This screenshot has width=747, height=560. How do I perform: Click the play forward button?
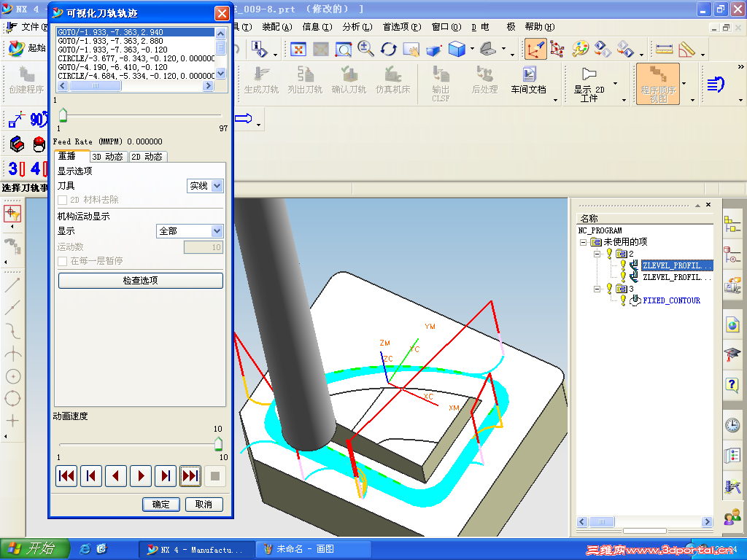141,475
